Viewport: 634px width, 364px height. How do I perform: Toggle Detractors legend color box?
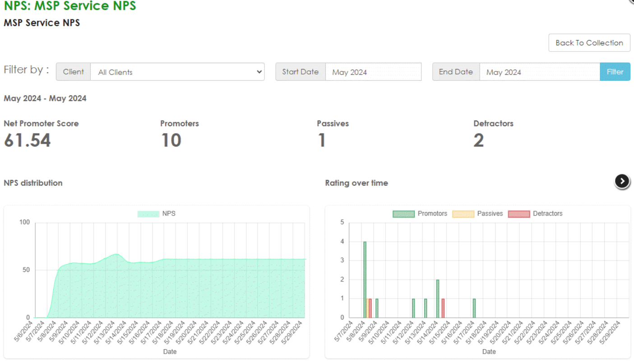[519, 214]
